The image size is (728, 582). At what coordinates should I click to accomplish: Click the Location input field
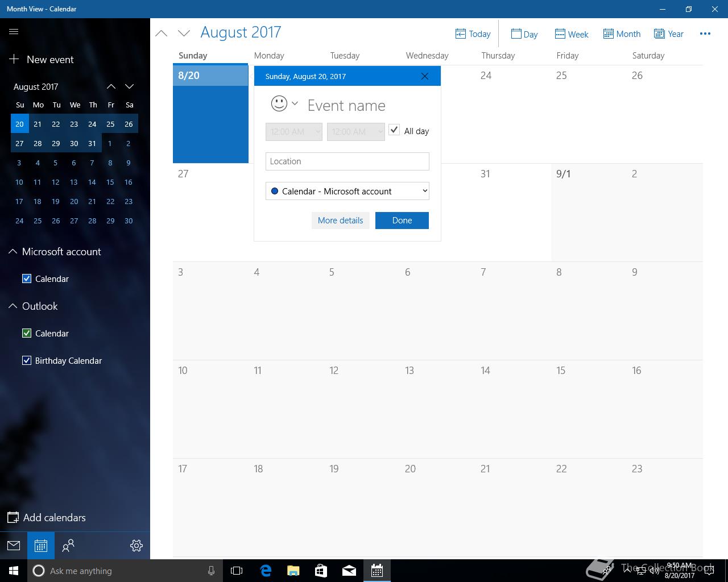[348, 161]
